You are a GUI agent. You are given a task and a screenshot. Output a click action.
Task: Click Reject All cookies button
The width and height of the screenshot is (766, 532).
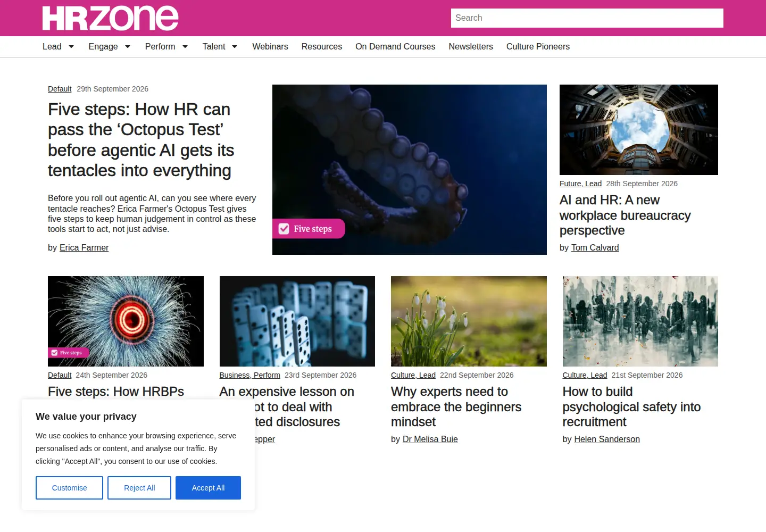[x=139, y=488]
